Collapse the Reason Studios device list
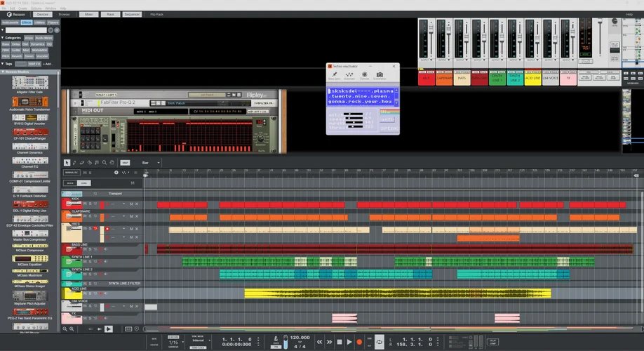644x351 pixels. pyautogui.click(x=2, y=72)
